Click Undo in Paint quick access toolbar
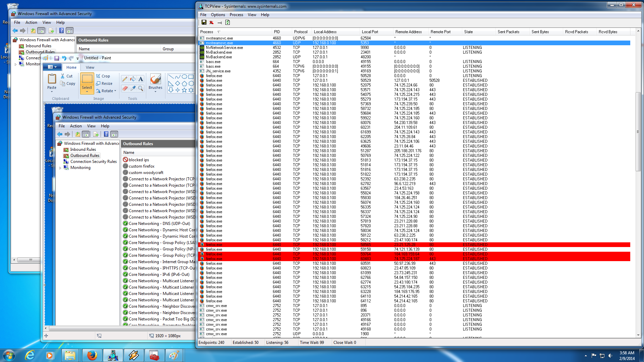Screen dimensions: 644x362 pyautogui.click(x=64, y=58)
